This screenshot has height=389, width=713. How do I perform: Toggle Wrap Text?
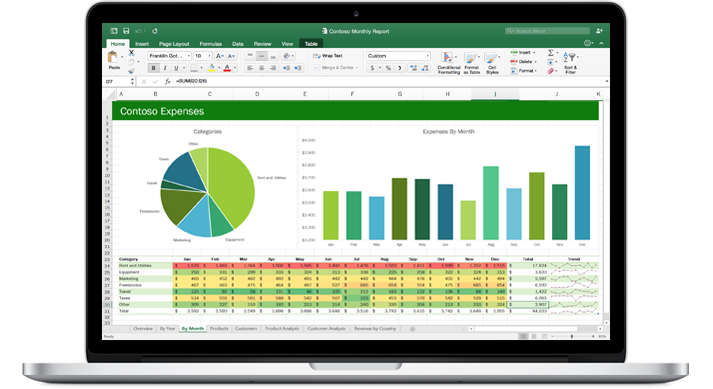[328, 56]
